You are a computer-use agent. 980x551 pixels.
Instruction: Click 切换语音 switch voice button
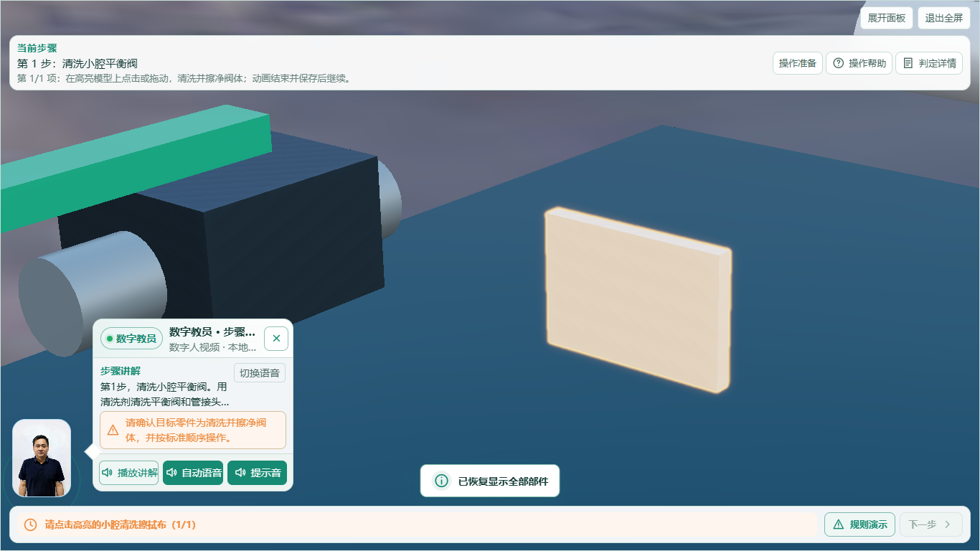[260, 373]
